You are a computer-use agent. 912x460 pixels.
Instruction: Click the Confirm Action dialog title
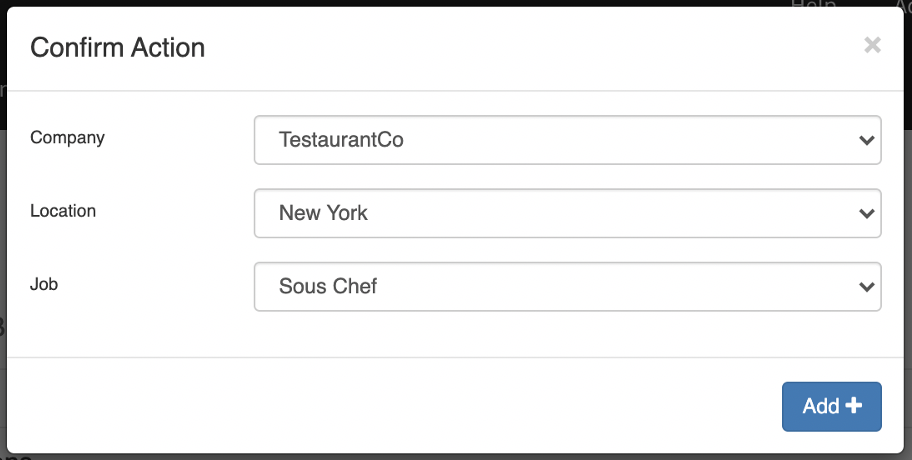pos(117,47)
